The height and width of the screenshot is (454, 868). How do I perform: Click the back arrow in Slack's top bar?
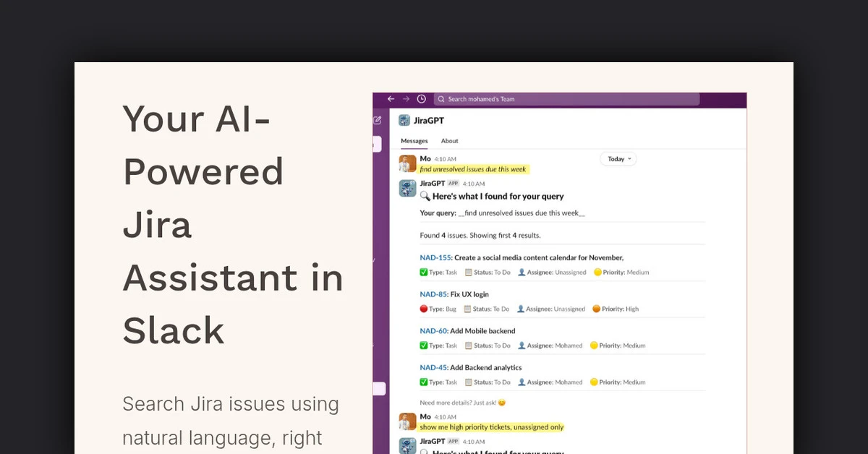[x=391, y=99]
